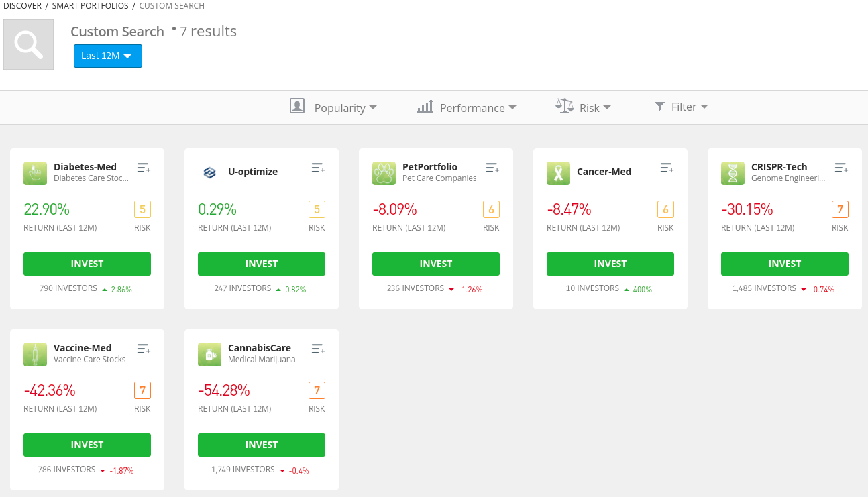This screenshot has height=497, width=868.
Task: Open the PetPortfolio name link
Action: [430, 167]
